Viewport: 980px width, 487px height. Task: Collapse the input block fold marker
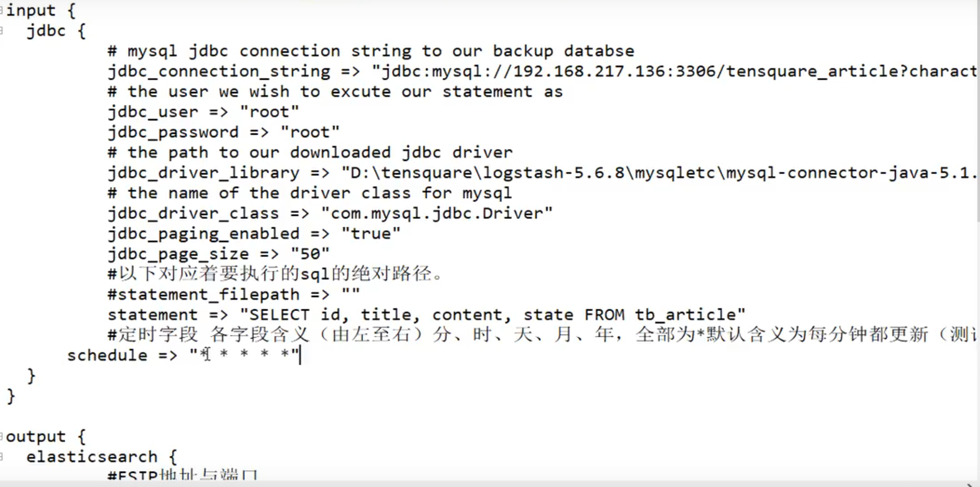2,11
